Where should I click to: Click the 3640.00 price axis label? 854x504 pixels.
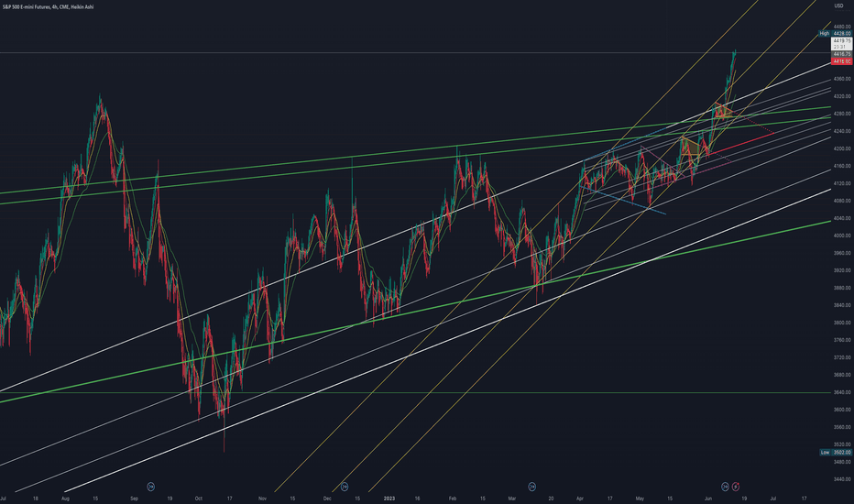842,392
